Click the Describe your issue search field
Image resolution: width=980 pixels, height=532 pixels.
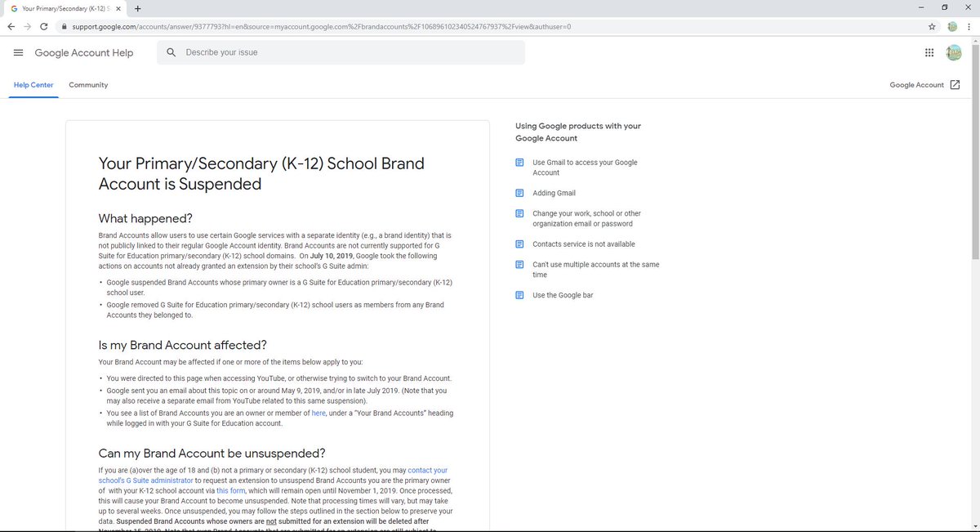(x=341, y=52)
